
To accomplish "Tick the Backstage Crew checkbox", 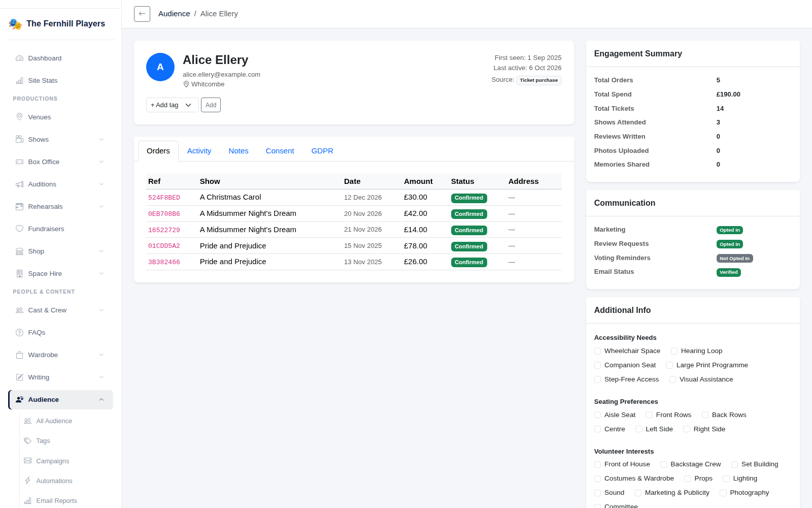I will (664, 464).
